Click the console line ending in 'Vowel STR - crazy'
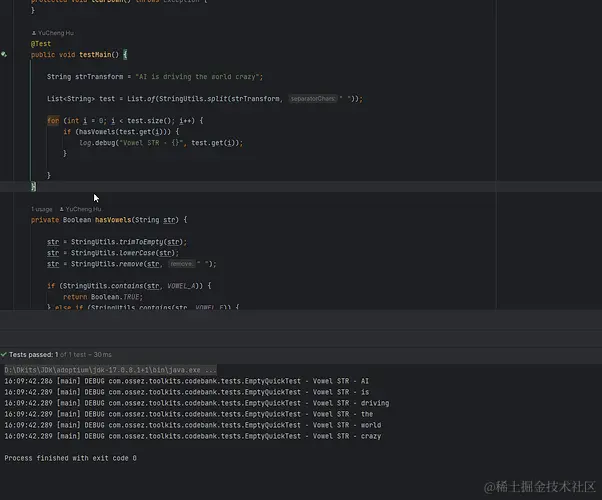602x500 pixels. click(193, 436)
